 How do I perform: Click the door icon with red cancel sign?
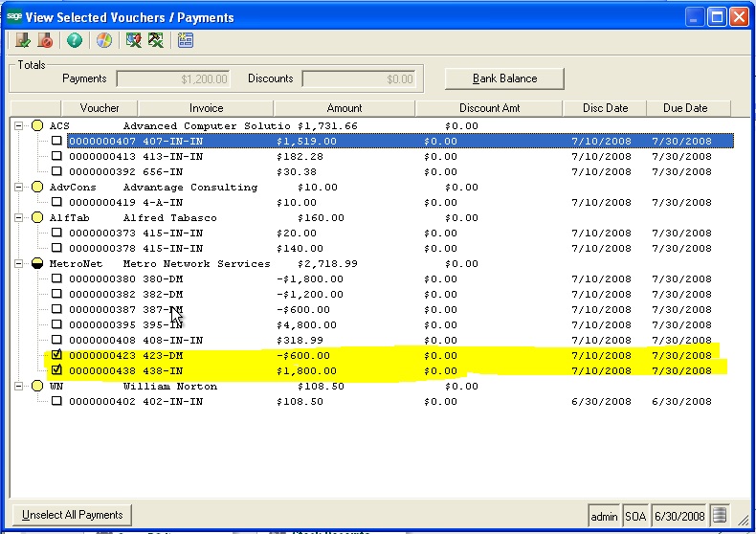[45, 40]
